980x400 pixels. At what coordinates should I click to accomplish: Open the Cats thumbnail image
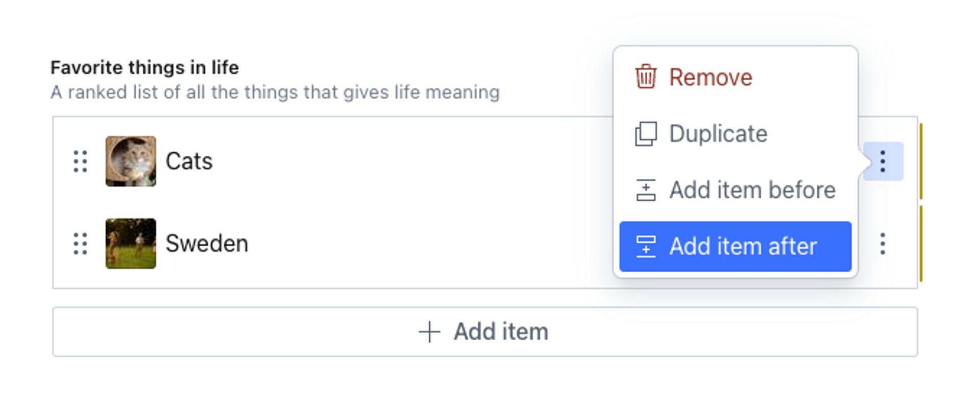131,161
